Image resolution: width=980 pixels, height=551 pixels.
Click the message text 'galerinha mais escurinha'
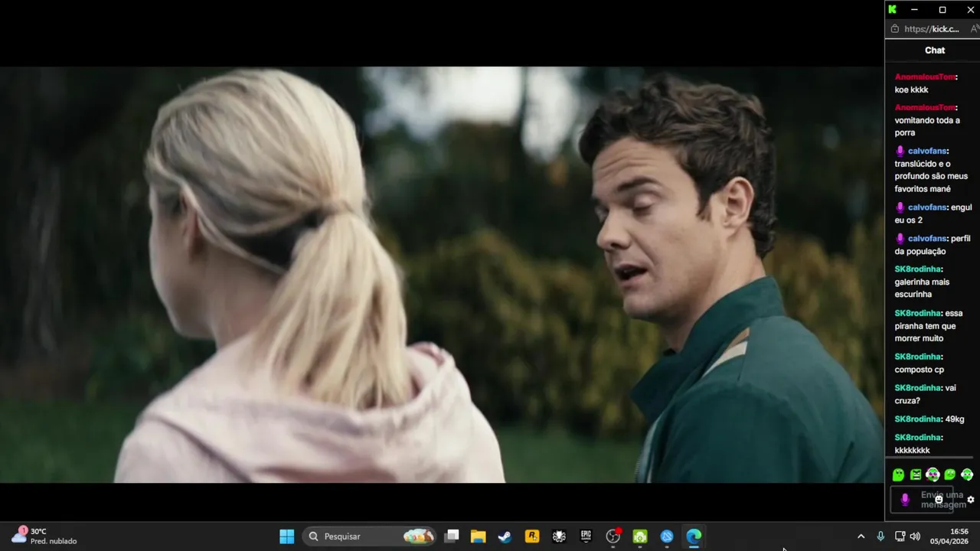[922, 288]
